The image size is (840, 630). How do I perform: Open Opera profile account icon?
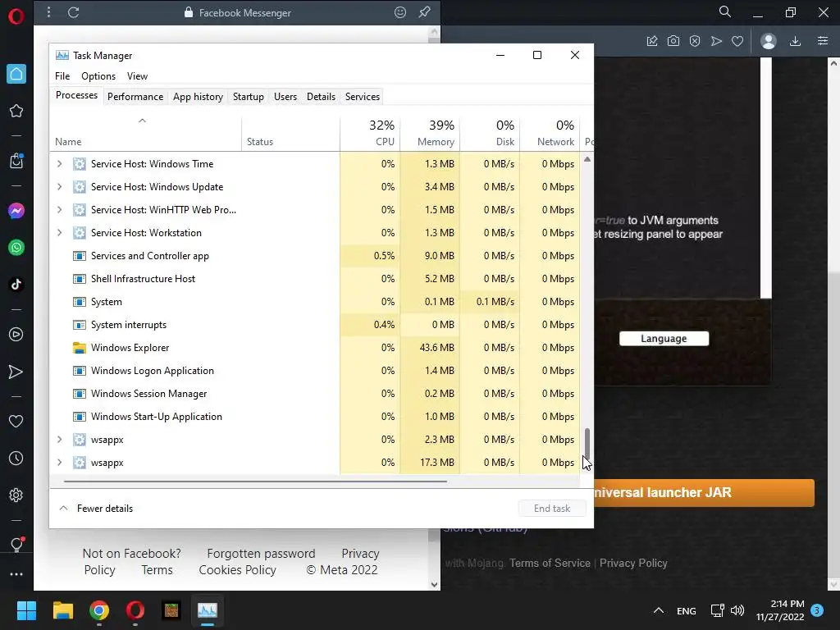click(x=769, y=41)
